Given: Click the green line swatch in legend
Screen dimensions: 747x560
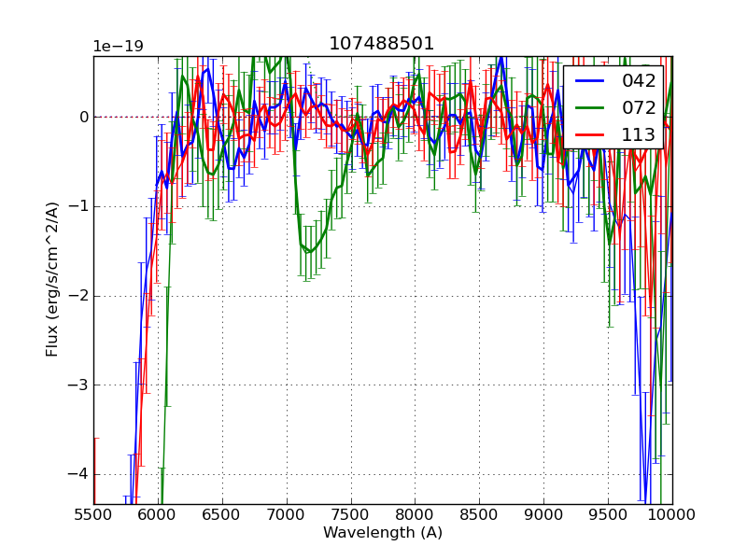Looking at the screenshot, I should [590, 107].
